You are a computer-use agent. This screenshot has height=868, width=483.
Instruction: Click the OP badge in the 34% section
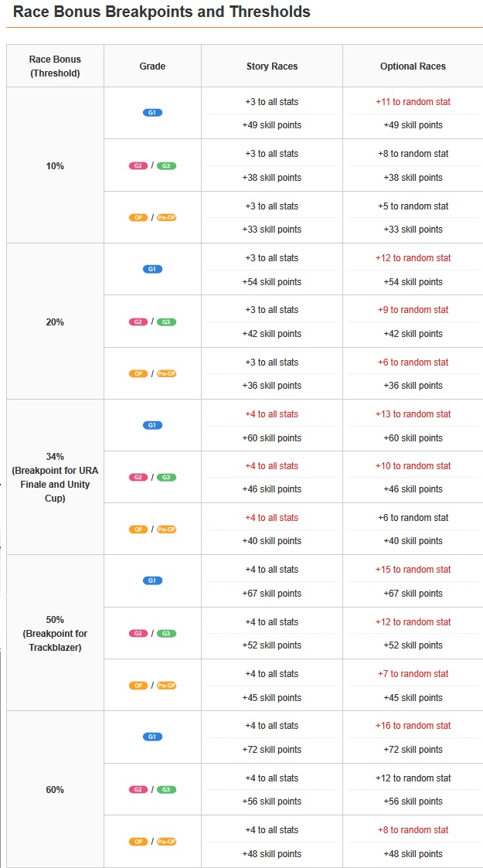point(138,529)
